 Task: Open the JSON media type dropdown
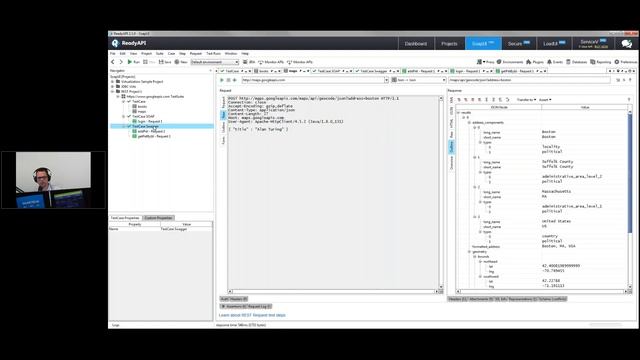(x=418, y=80)
